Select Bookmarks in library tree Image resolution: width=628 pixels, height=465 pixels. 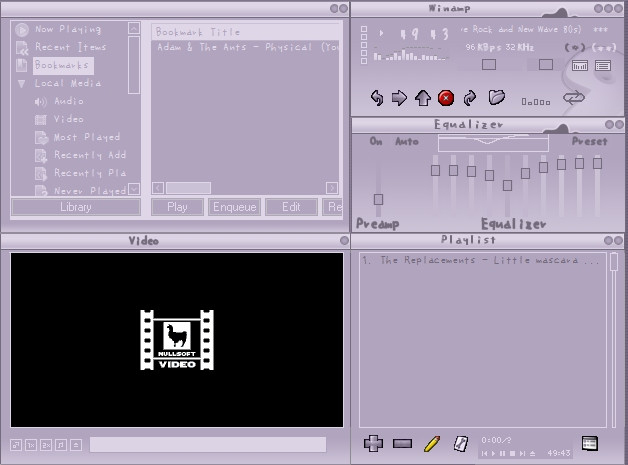62,65
